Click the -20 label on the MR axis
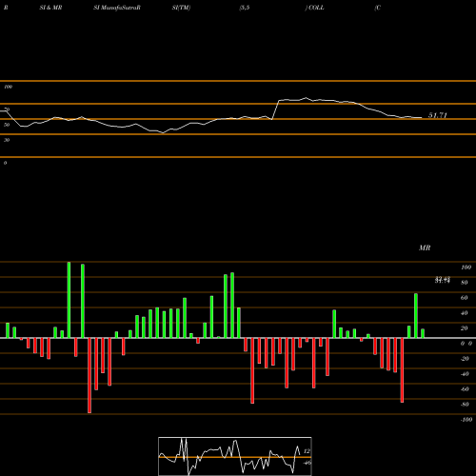The width and height of the screenshot is (476, 476). tap(465, 359)
